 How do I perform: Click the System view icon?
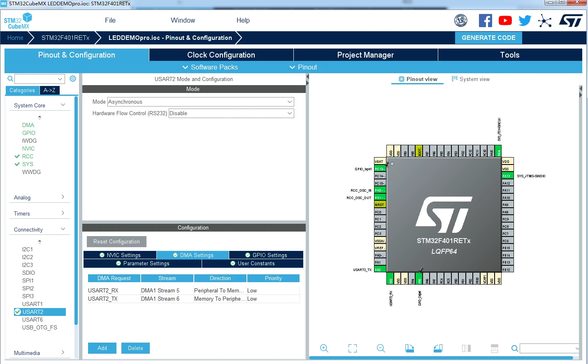455,79
